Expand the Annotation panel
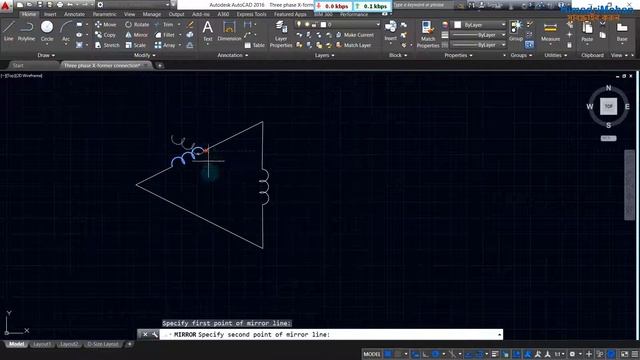The width and height of the screenshot is (640, 360). (233, 56)
